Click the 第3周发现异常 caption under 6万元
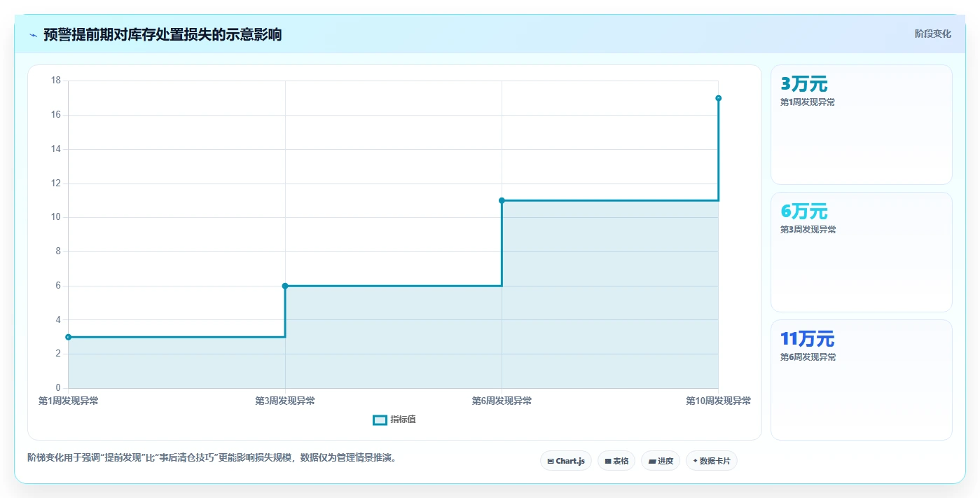This screenshot has height=498, width=980. coord(808,230)
